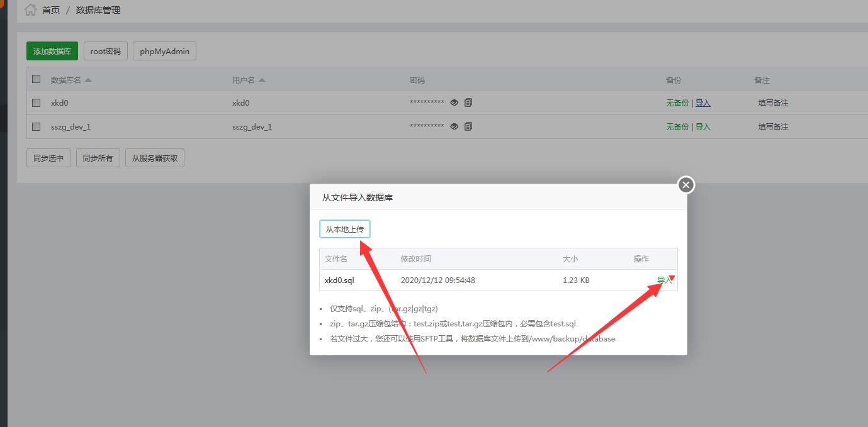This screenshot has width=868, height=427.
Task: Show password for xkd0 database
Action: coord(454,103)
